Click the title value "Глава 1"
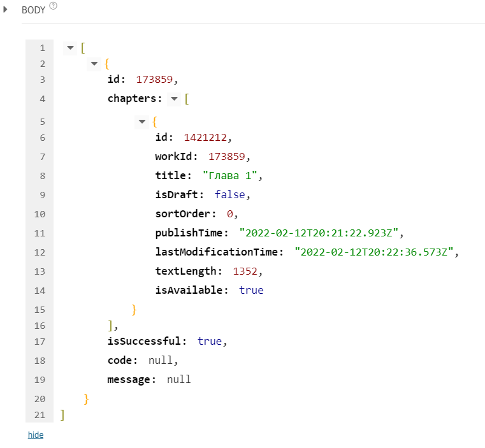 point(232,175)
